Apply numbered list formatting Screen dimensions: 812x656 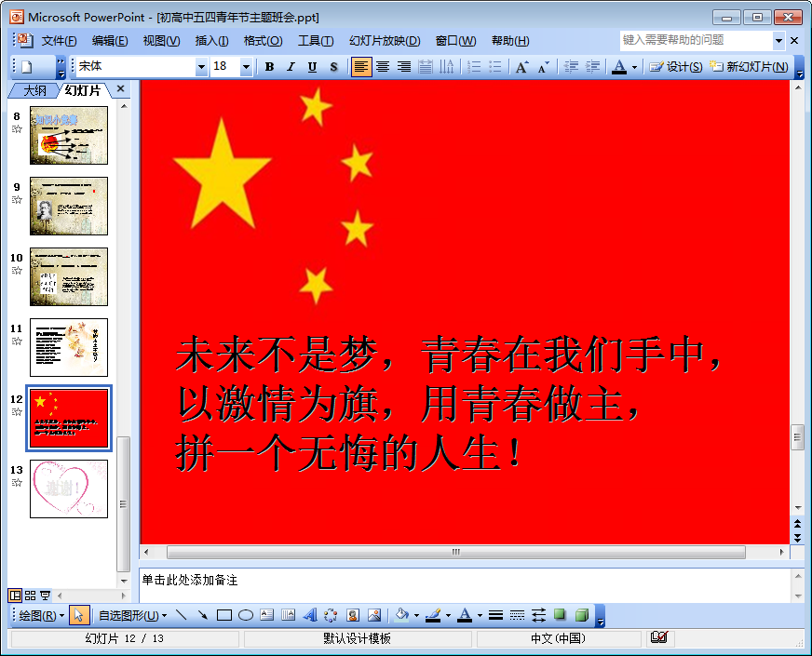[x=474, y=67]
